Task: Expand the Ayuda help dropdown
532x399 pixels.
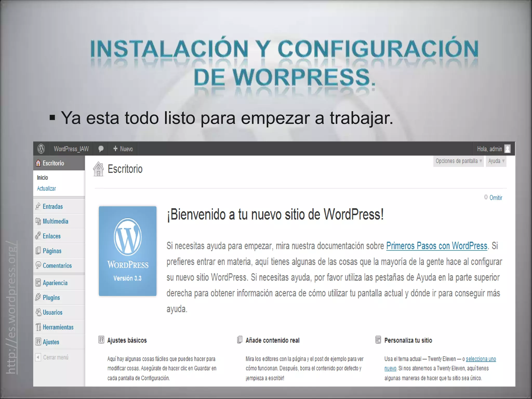Action: click(x=496, y=161)
